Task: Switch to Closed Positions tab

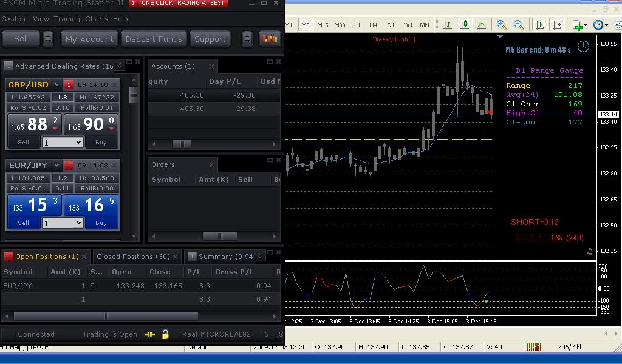Action: pyautogui.click(x=133, y=257)
